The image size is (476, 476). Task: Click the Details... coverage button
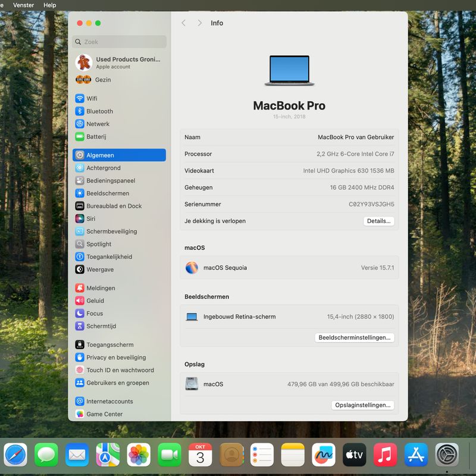click(x=378, y=221)
